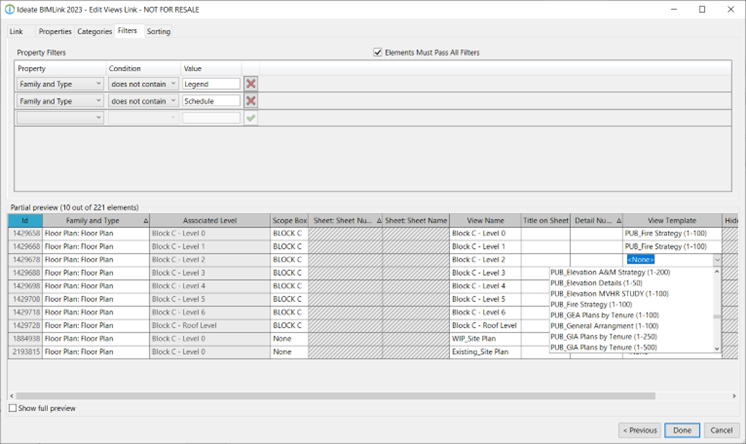Click Scope Box cell None for Id 1884938
The image size is (746, 444).
[x=289, y=339]
